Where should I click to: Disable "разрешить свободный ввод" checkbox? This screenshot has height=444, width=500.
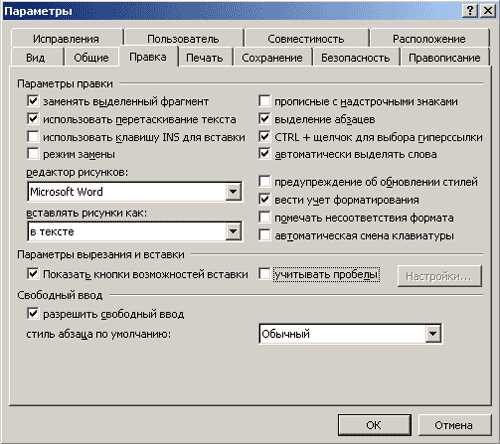tap(33, 313)
